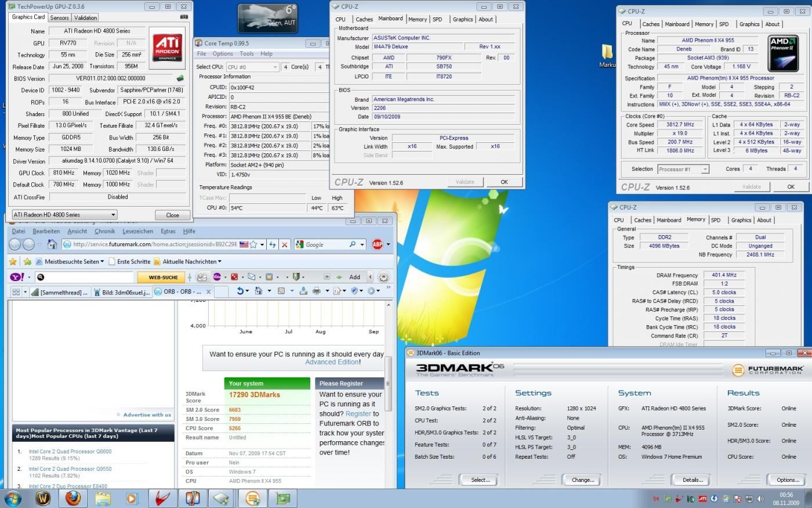Click the Yahoo toolbar mail envelope icon

point(251,277)
